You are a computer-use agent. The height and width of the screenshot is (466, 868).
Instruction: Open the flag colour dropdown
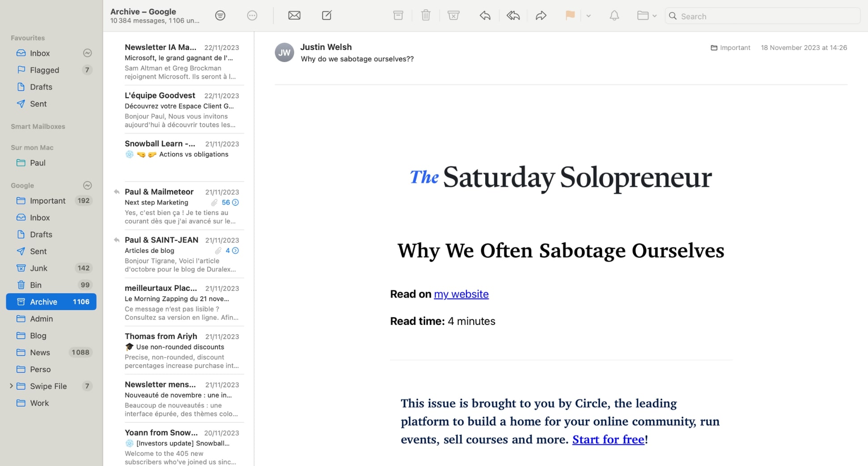(x=589, y=15)
